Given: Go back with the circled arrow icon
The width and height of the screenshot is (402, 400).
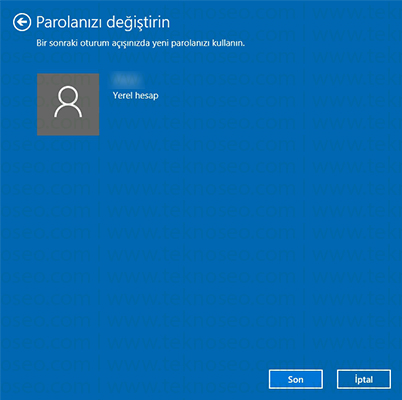Looking at the screenshot, I should [22, 22].
